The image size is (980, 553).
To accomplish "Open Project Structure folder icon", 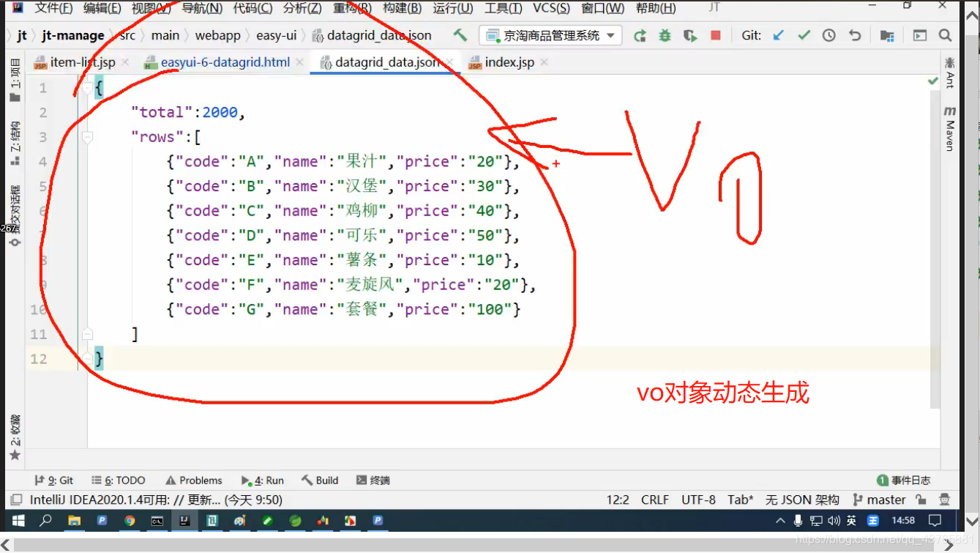I will 887,35.
